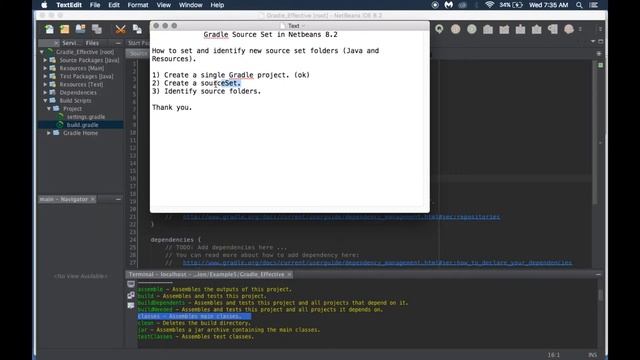
Task: Minimize the Terminal panel
Action: [x=598, y=274]
